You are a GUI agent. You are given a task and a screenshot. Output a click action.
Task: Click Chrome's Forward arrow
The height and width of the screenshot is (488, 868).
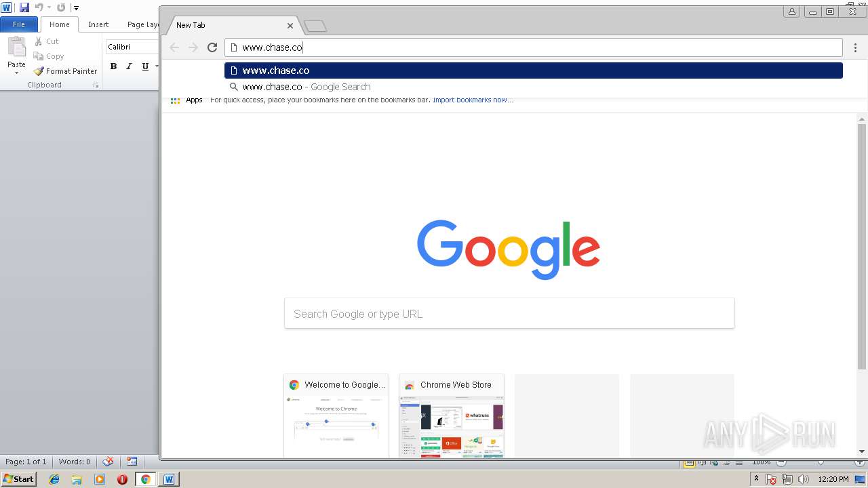click(x=193, y=47)
